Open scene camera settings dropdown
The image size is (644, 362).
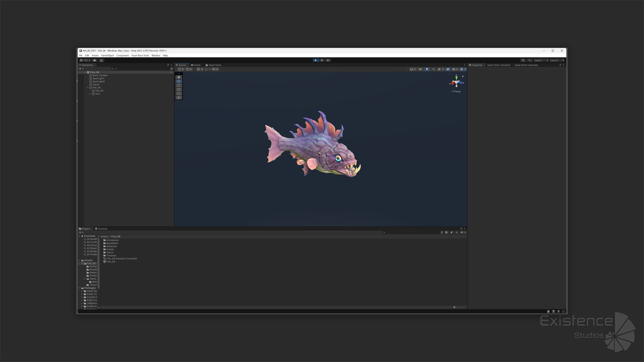455,69
